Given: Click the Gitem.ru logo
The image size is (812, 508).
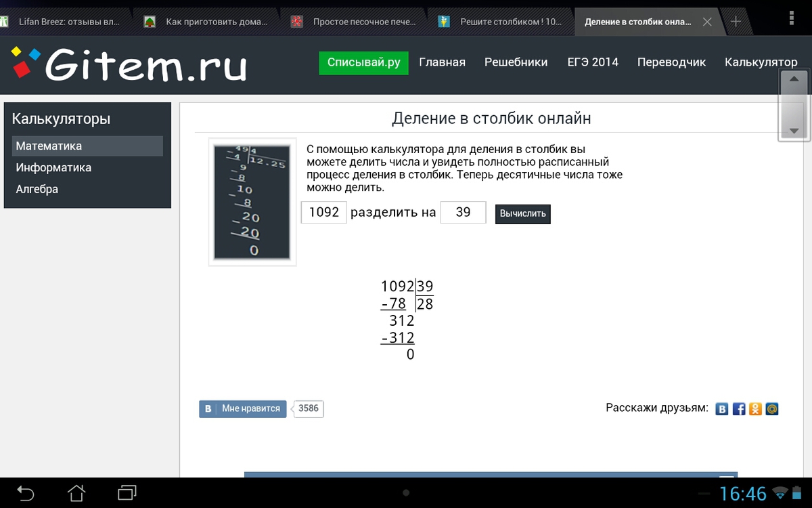Looking at the screenshot, I should (129, 64).
